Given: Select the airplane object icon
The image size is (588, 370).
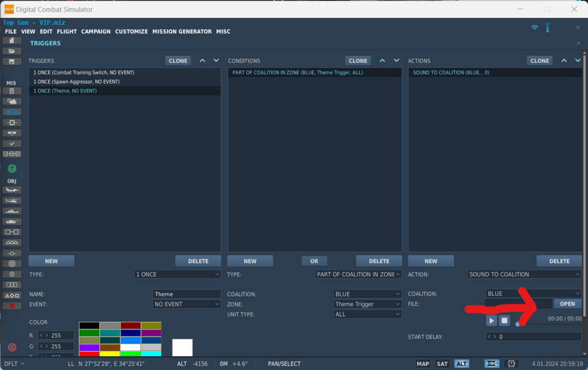Looking at the screenshot, I should pyautogui.click(x=12, y=190).
